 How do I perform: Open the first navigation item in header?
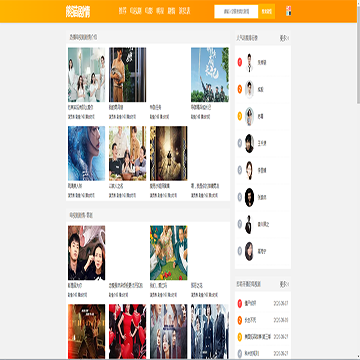coord(123,11)
